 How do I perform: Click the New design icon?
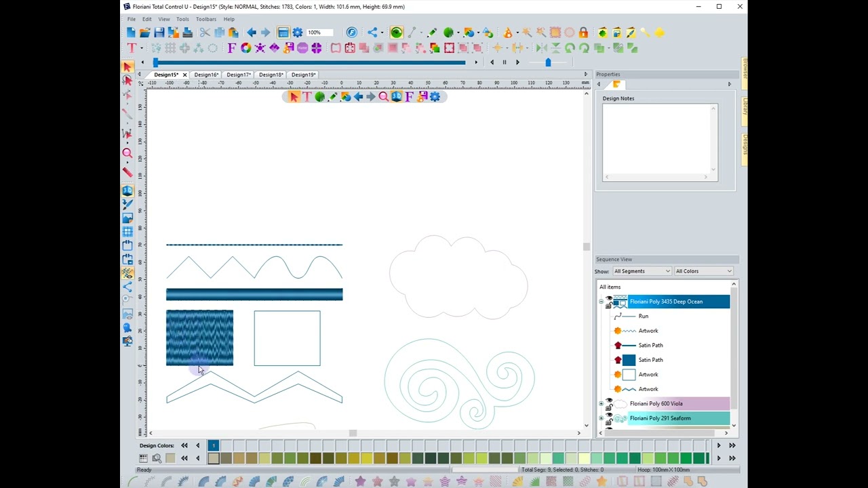(131, 33)
